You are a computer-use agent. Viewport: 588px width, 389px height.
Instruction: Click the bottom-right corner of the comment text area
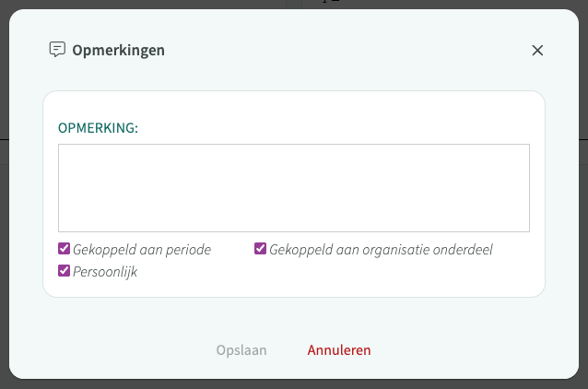525,228
